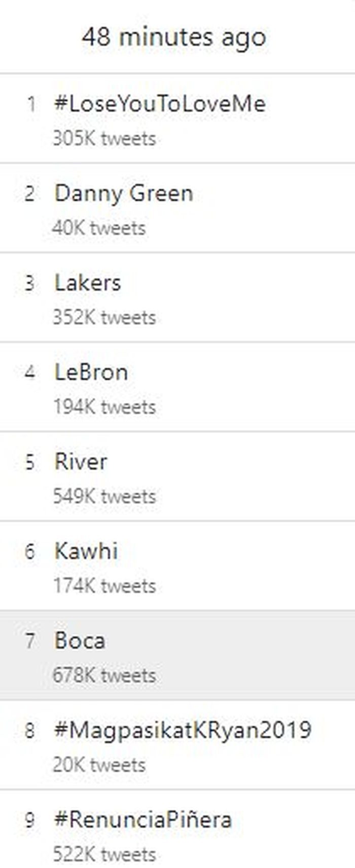Click the "522K tweets" count

(x=104, y=854)
